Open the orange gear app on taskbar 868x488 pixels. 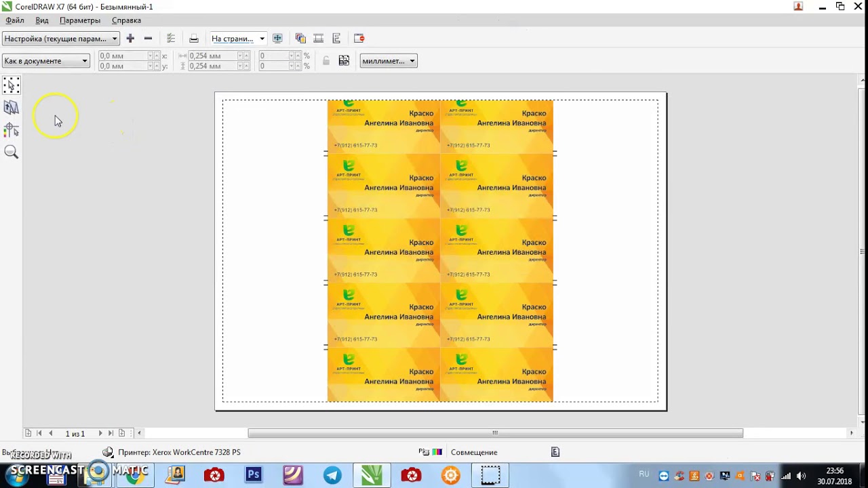[451, 475]
